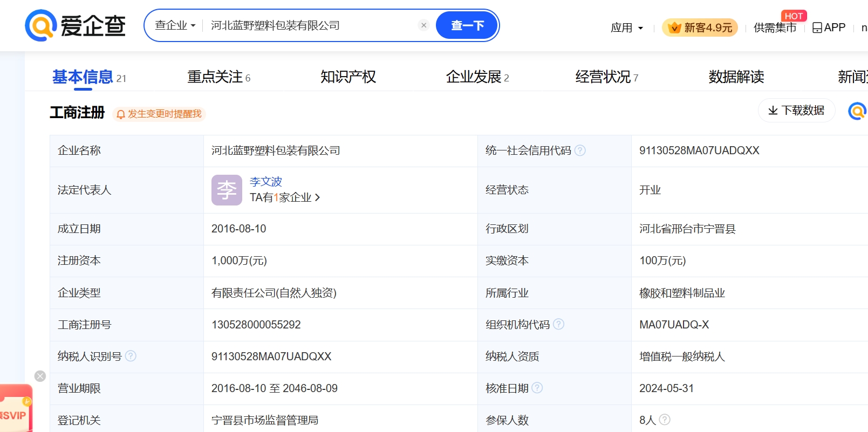Clear the search box with the X icon
The image size is (868, 432).
point(423,25)
